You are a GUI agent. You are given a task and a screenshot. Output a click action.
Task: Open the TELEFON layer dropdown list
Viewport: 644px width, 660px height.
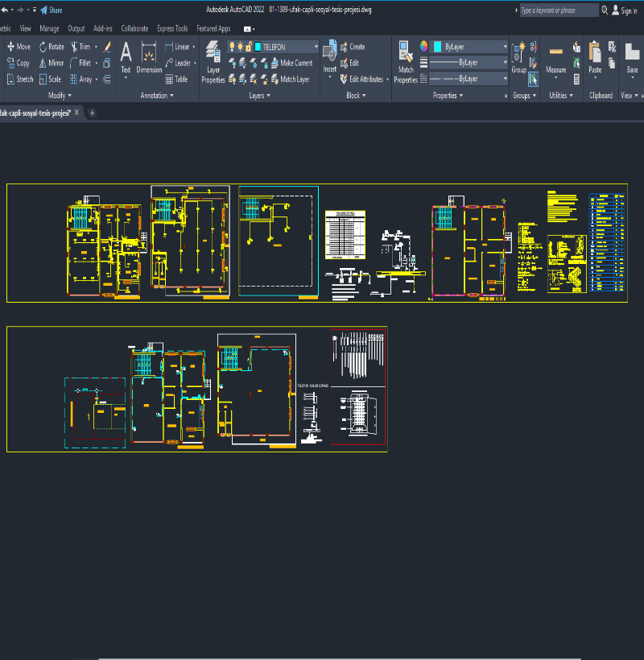click(x=316, y=47)
